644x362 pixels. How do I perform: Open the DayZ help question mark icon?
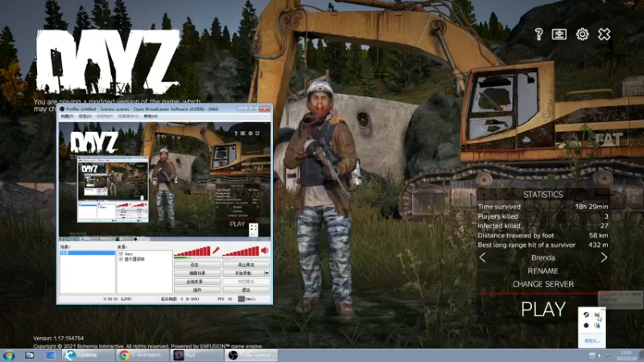[x=539, y=35]
